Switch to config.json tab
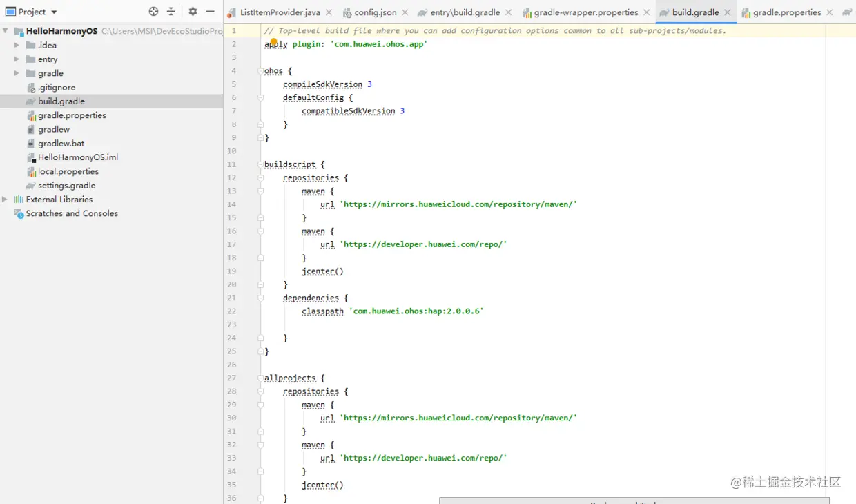Screen dimensions: 856x504 (376, 12)
